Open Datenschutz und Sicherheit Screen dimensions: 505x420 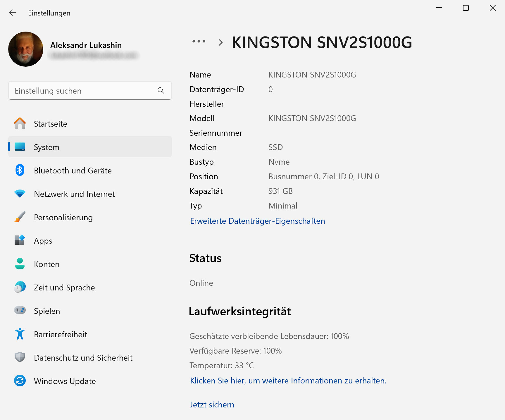pyautogui.click(x=90, y=357)
